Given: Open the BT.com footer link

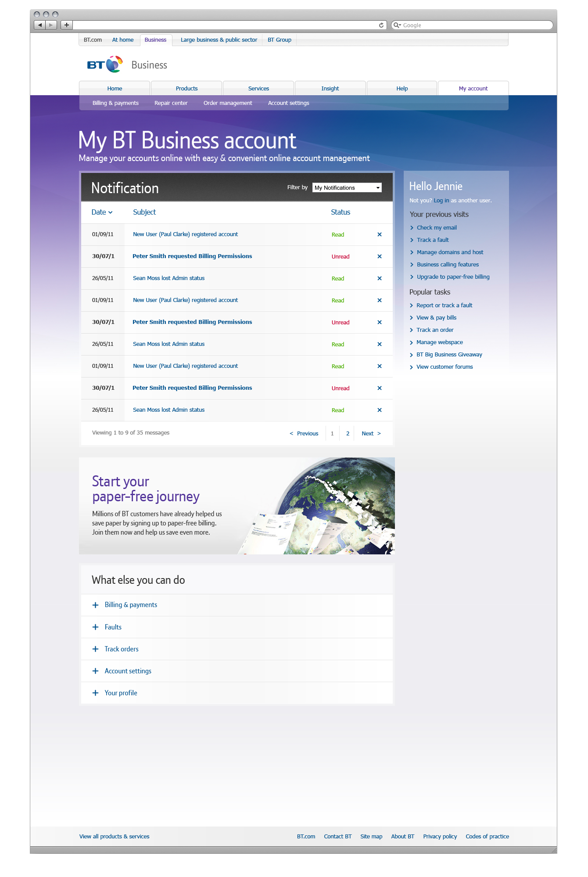Looking at the screenshot, I should 306,837.
